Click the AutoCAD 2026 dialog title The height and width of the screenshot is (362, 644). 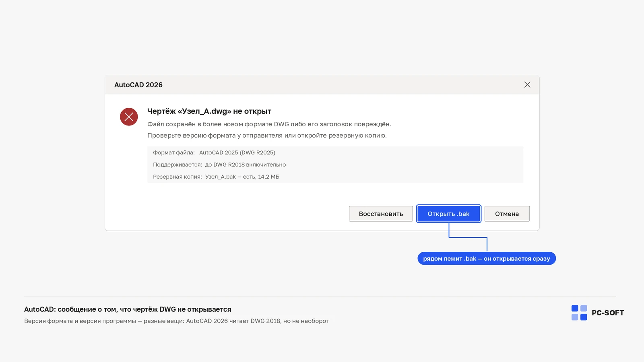(x=138, y=85)
